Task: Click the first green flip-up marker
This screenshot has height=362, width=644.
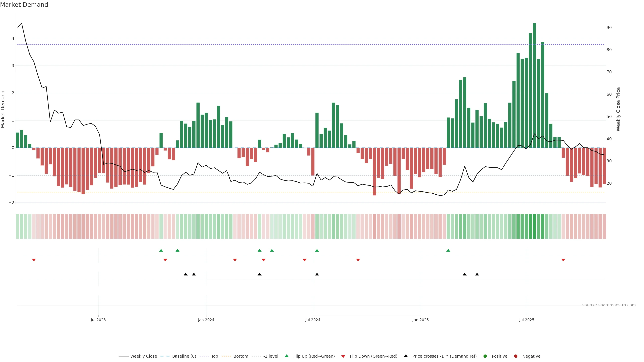Action: tap(161, 250)
